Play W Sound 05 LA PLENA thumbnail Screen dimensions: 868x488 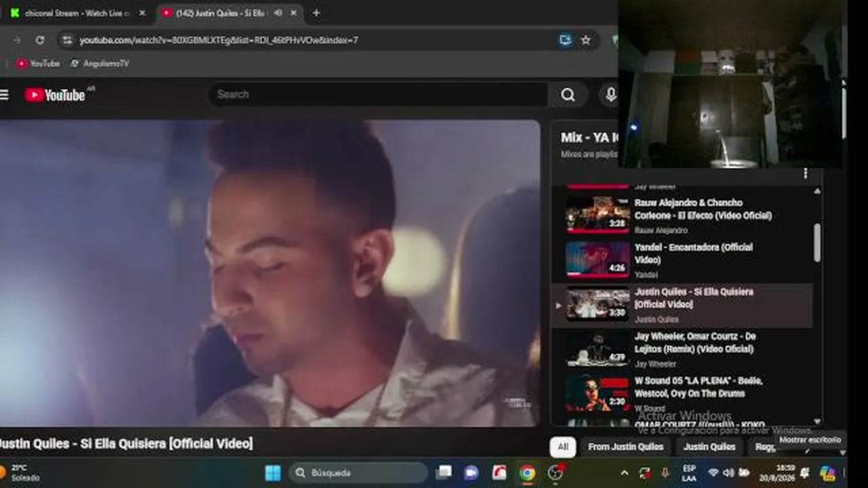click(598, 393)
